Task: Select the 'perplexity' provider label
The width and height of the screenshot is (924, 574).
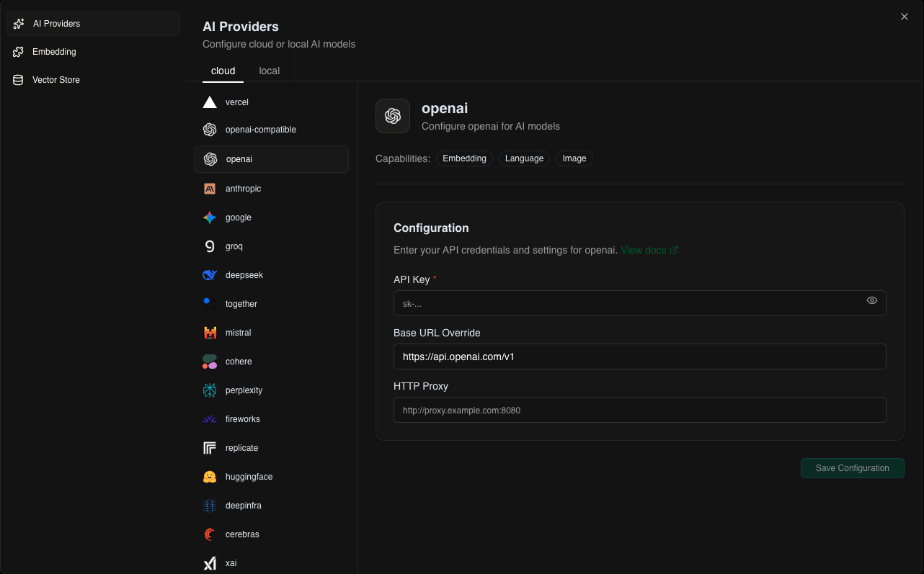Action: point(244,390)
